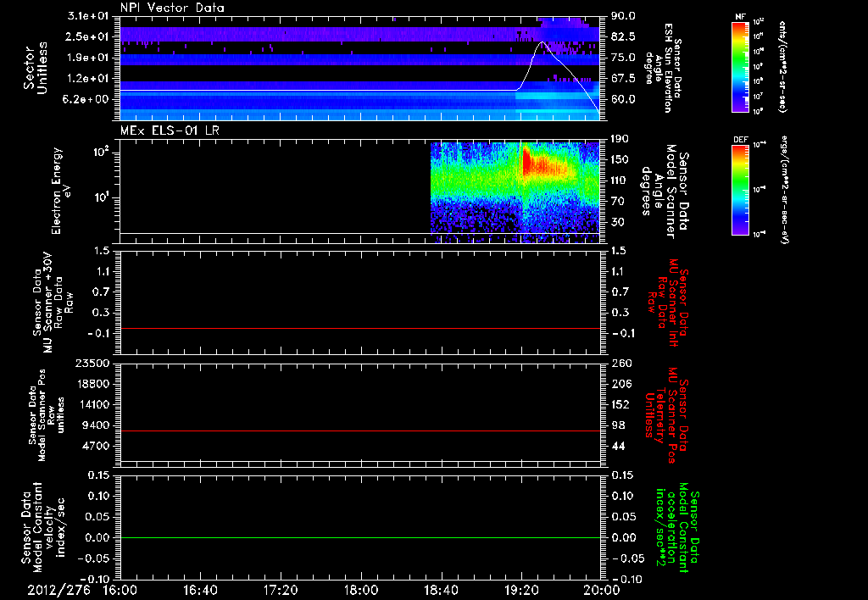Screen dimensions: 868x600
Task: Click the red 'MU Scanner Pos Telemetry Unitless' label
Action: pos(667,415)
